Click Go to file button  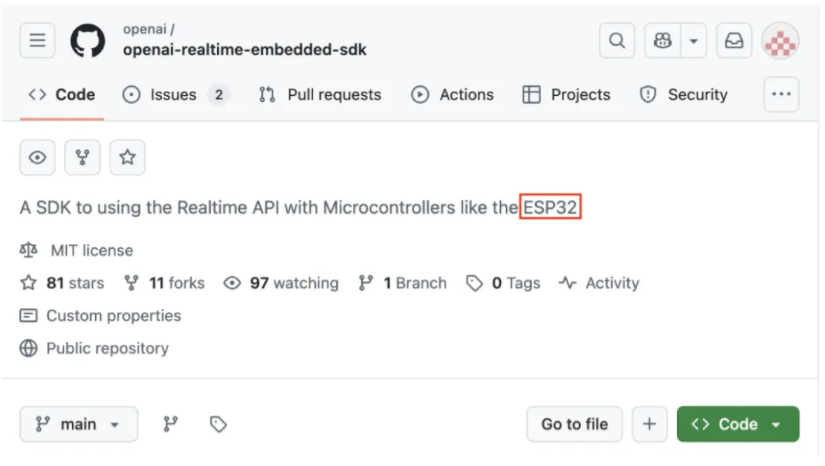point(575,424)
